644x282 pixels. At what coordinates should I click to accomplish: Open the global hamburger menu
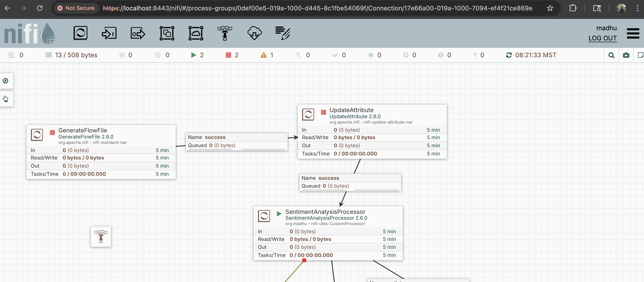[x=633, y=33]
